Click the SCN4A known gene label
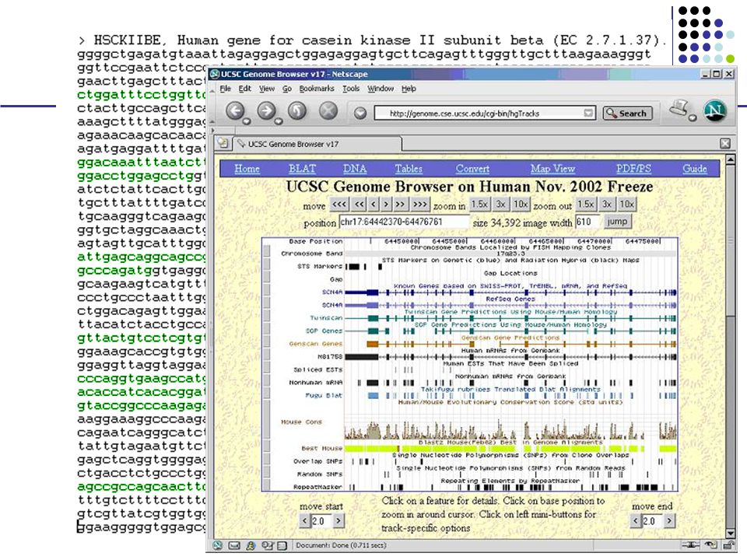The height and width of the screenshot is (560, 747). click(x=332, y=292)
